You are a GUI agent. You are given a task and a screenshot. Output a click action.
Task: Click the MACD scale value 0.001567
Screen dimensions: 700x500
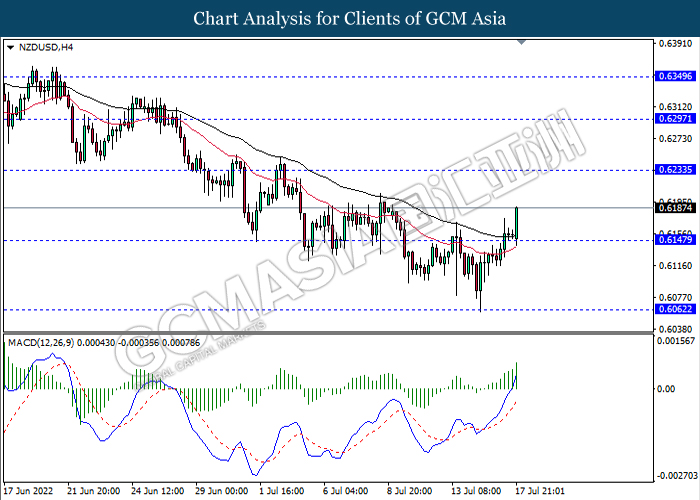point(676,341)
